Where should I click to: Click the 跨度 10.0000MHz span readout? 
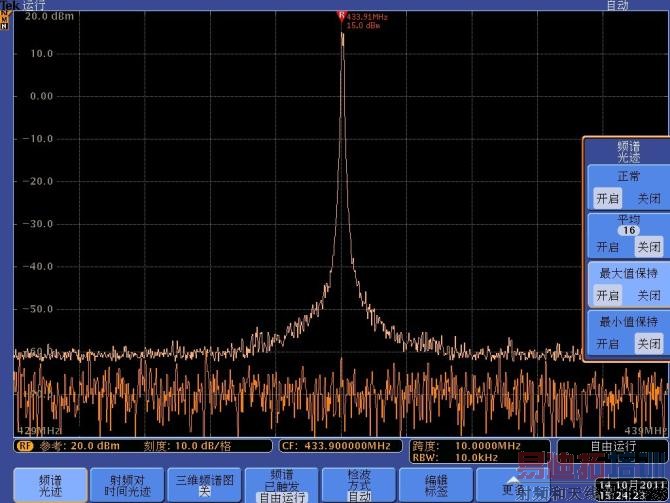467,446
